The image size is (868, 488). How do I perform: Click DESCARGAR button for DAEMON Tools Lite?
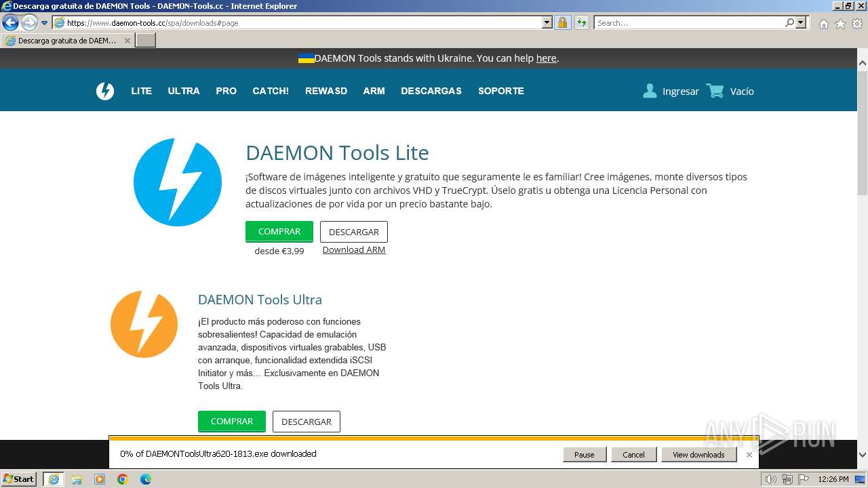pos(354,232)
